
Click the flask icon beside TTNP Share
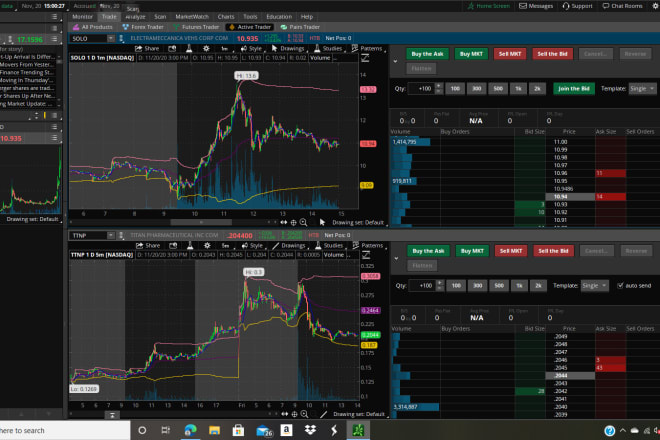pos(190,245)
